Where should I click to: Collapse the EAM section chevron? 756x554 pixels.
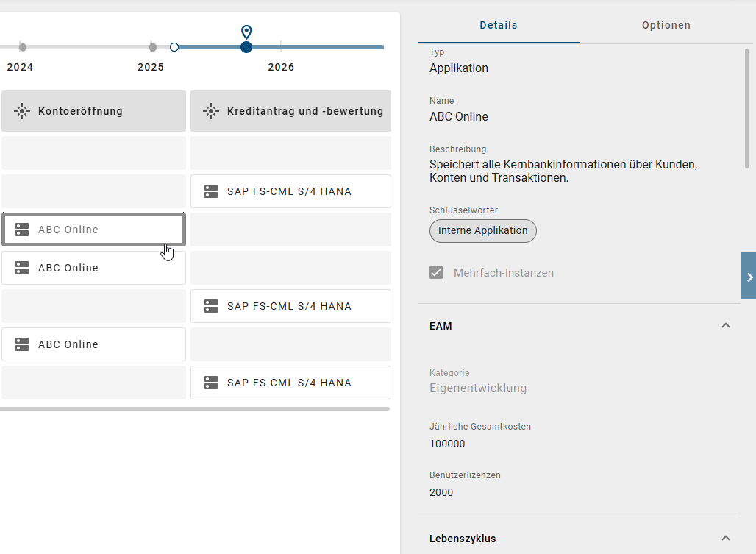(726, 325)
